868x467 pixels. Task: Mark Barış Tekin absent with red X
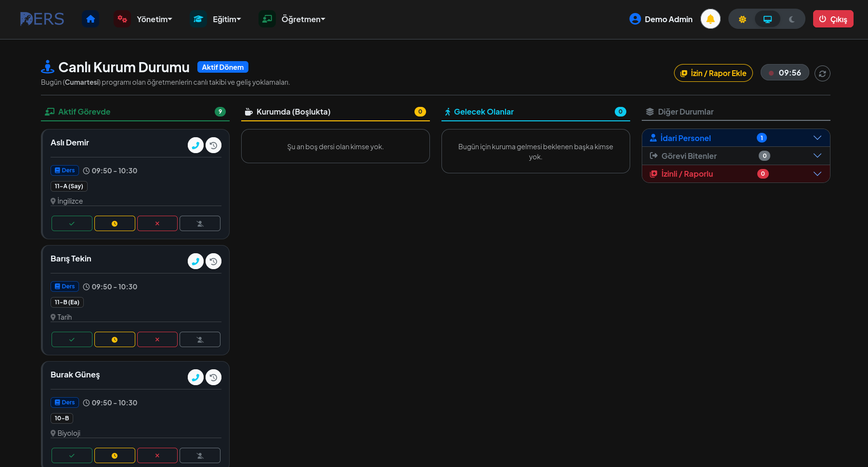click(157, 339)
